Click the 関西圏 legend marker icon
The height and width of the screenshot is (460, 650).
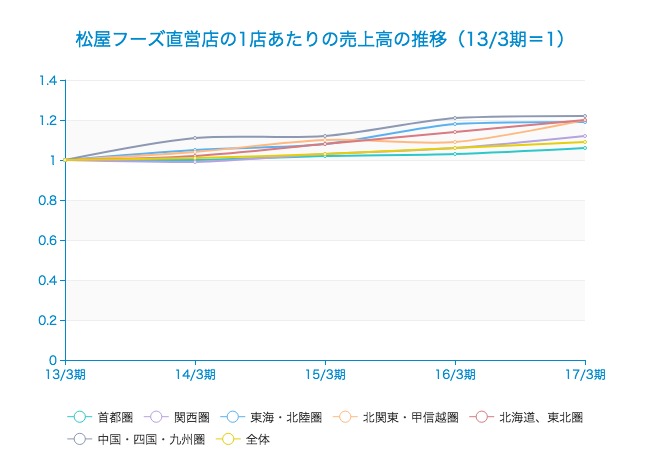point(156,416)
